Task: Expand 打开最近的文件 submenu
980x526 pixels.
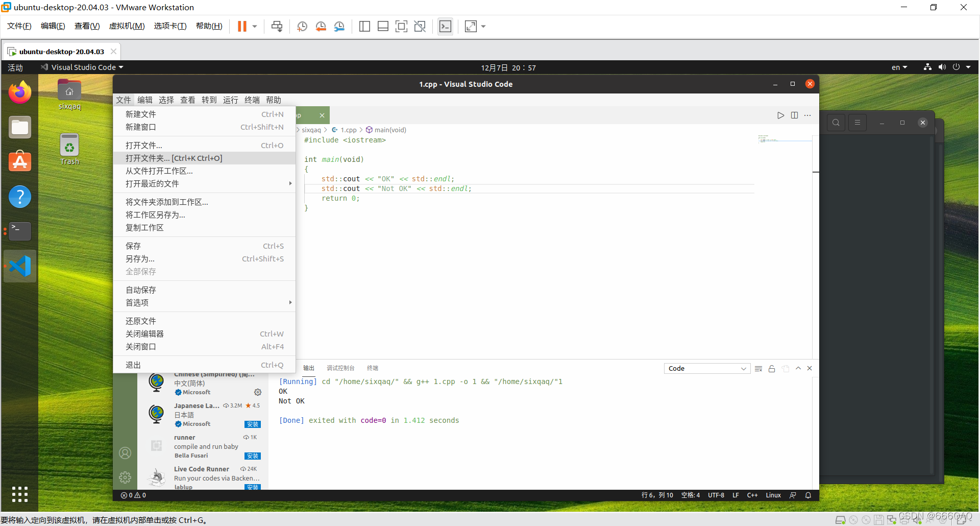Action: coord(204,184)
